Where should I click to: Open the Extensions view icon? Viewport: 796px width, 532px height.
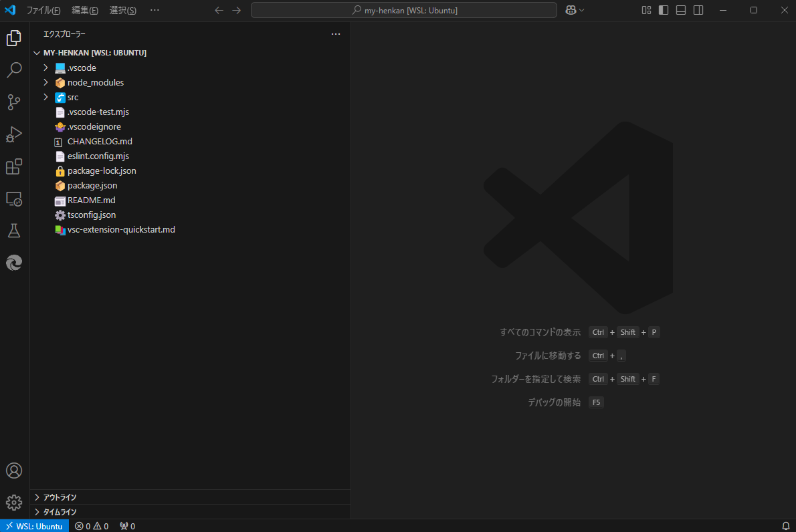14,166
